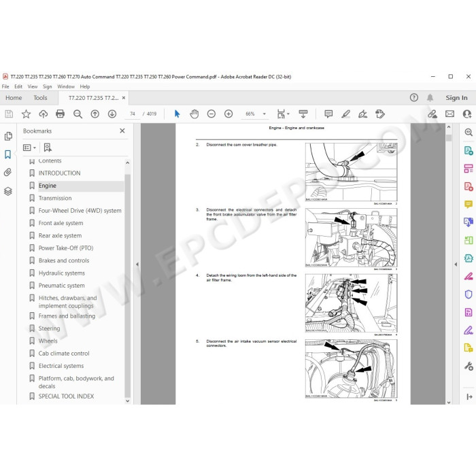This screenshot has width=476, height=476.
Task: Click the 66% zoom value field
Action: tap(250, 114)
